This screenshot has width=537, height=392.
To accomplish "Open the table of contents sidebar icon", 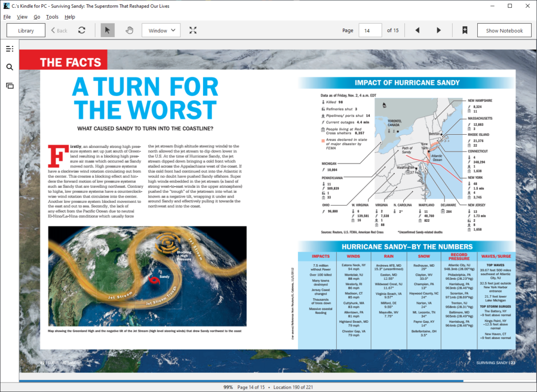I will pos(9,49).
